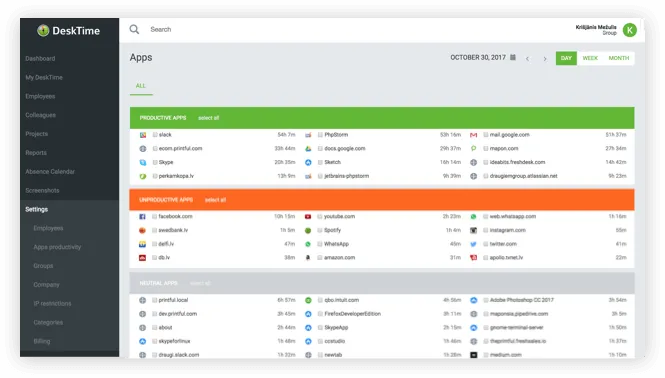Tick the mail.google.com checkbox
Screen dimensions: 665x378
(486, 135)
